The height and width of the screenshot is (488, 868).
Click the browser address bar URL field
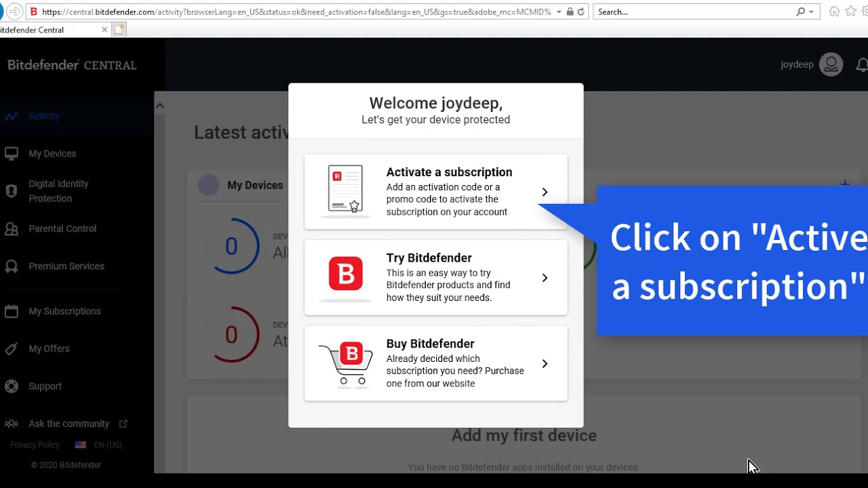click(296, 12)
